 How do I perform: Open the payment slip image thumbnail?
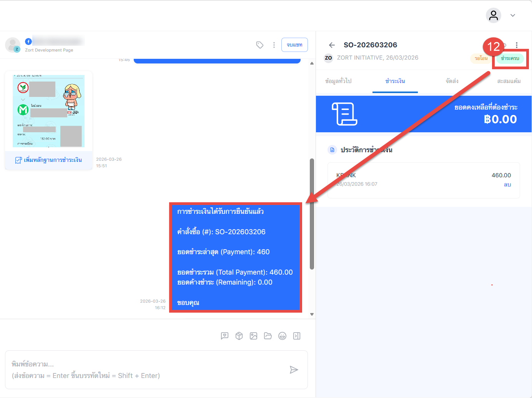click(x=48, y=111)
